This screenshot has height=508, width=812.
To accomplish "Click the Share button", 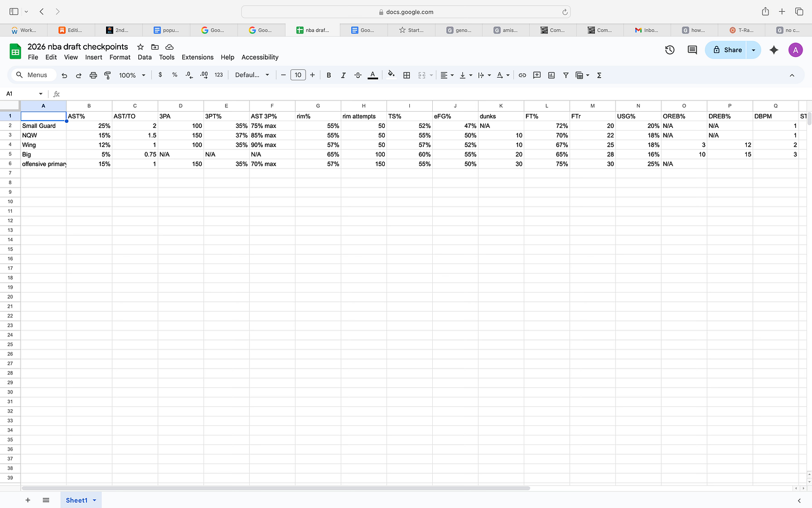I will (727, 50).
